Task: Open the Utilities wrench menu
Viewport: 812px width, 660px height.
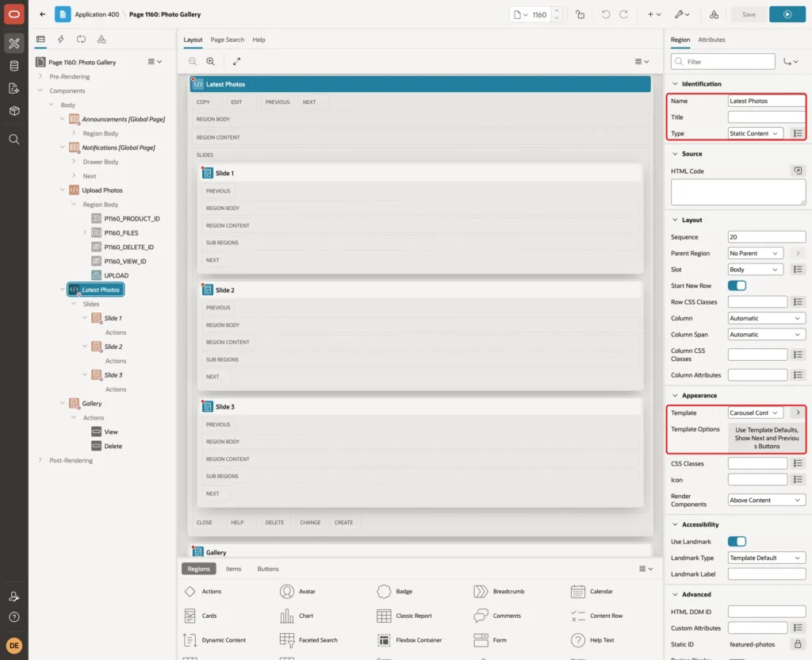Action: [x=681, y=14]
